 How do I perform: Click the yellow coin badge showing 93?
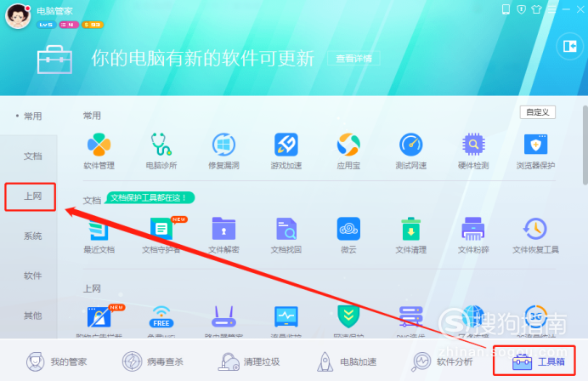[x=93, y=25]
